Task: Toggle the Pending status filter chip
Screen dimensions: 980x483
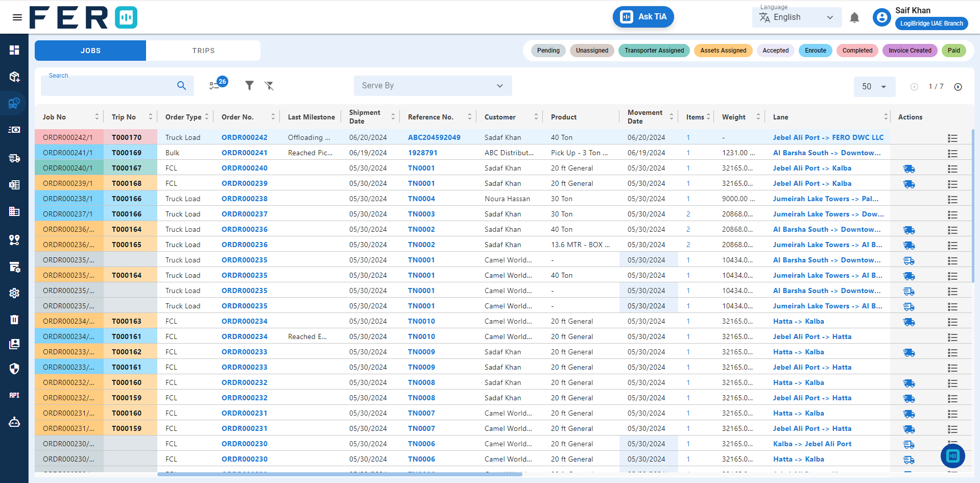Action: click(x=548, y=51)
